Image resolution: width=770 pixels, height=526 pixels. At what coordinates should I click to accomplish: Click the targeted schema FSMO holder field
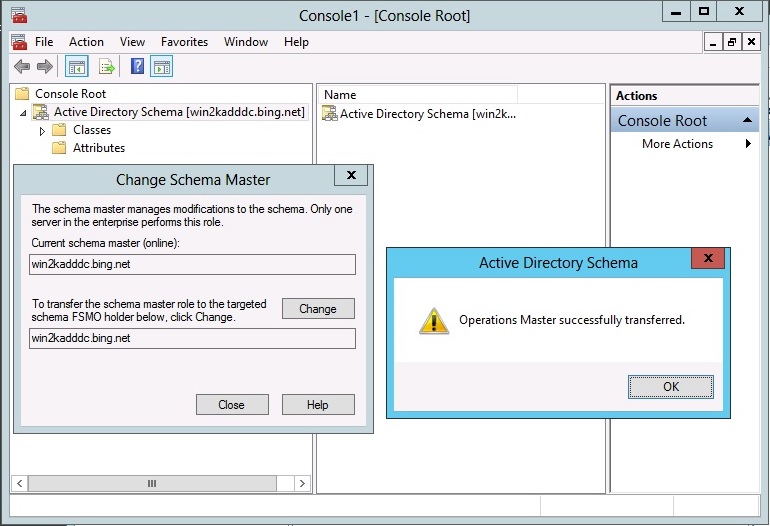192,338
